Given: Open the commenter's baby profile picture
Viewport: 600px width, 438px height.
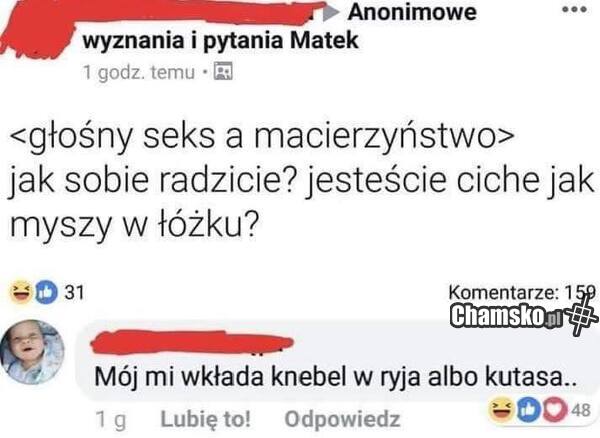Looking at the screenshot, I should pyautogui.click(x=32, y=352).
